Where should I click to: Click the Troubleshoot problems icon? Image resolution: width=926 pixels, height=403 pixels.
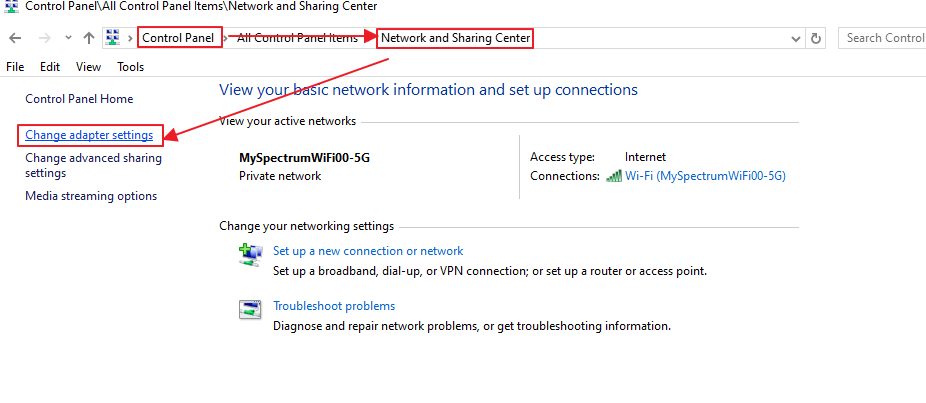point(250,309)
